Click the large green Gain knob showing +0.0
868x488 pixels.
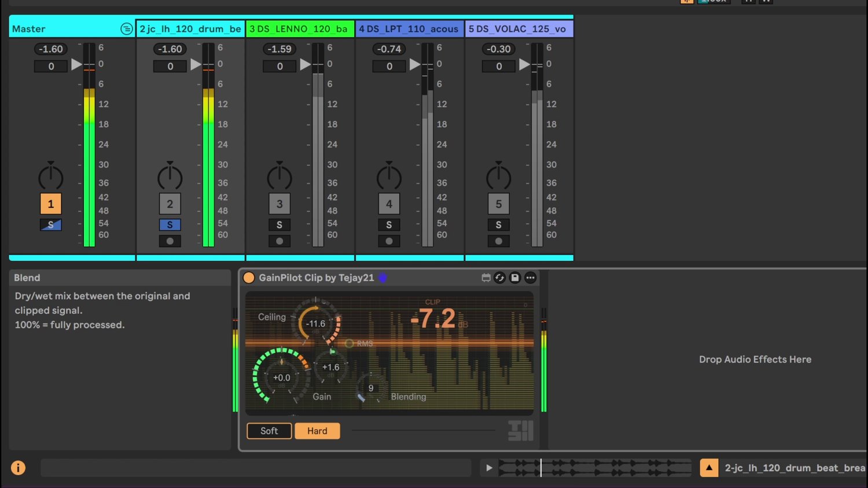(281, 376)
